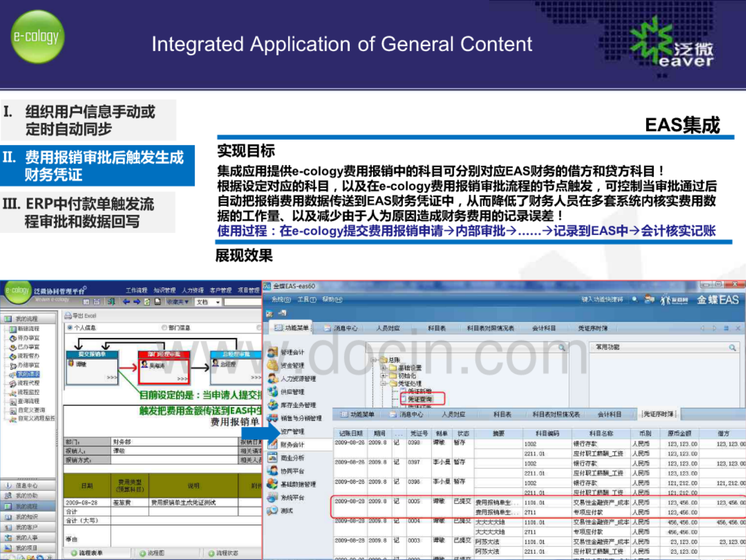This screenshot has height=560, width=746.
Task: Open 知识管理 menu in e-cology
Action: tap(164, 290)
